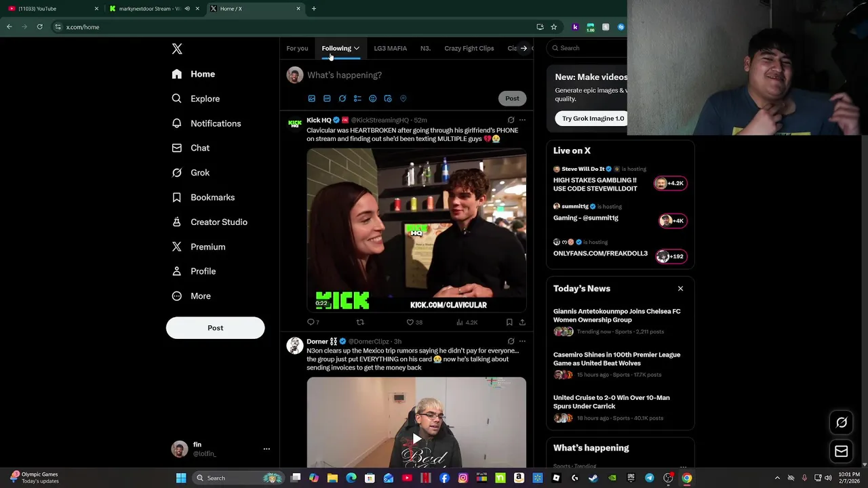Open Grok from the sidebar
Image resolution: width=868 pixels, height=488 pixels.
[191, 173]
